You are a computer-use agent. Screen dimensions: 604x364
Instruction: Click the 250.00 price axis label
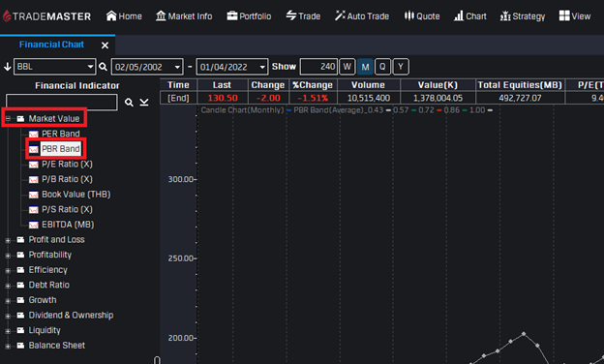coord(180,258)
